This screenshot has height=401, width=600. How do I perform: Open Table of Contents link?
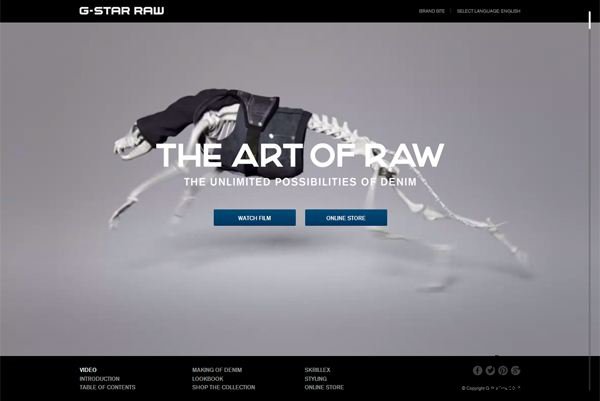108,387
